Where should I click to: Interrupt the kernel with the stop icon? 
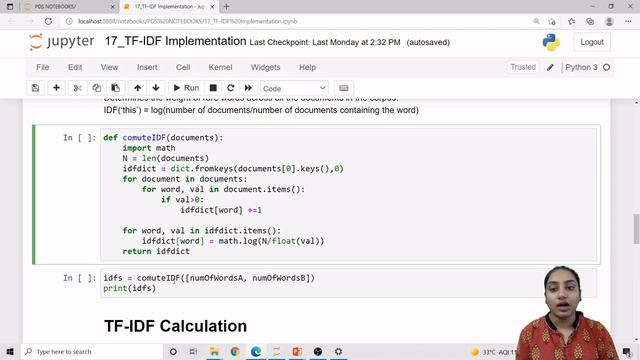click(213, 88)
